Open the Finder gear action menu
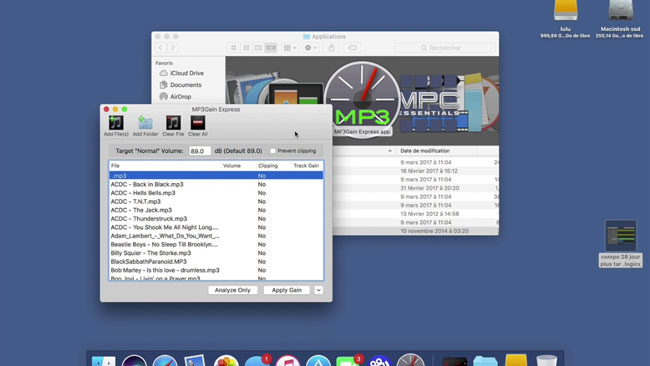This screenshot has width=650, height=366. [x=310, y=48]
